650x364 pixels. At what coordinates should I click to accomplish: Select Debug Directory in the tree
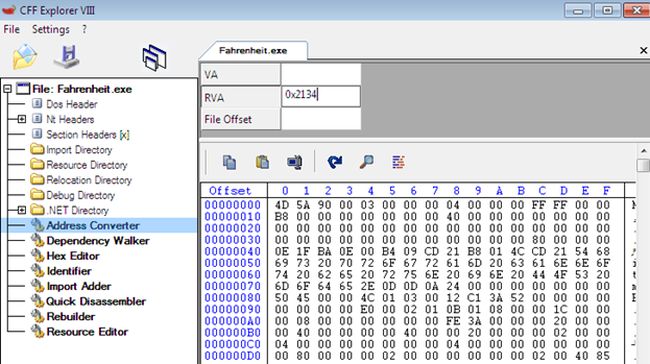(x=80, y=195)
